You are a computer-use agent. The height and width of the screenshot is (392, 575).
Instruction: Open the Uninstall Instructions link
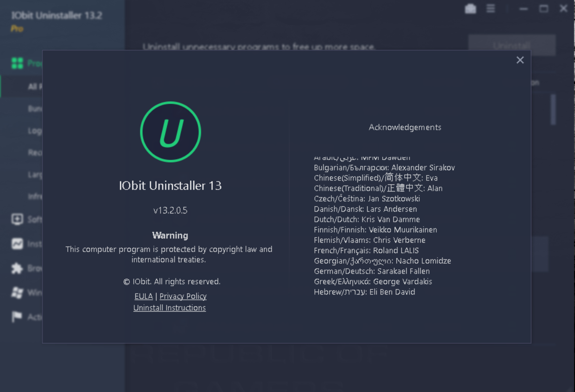(x=169, y=308)
